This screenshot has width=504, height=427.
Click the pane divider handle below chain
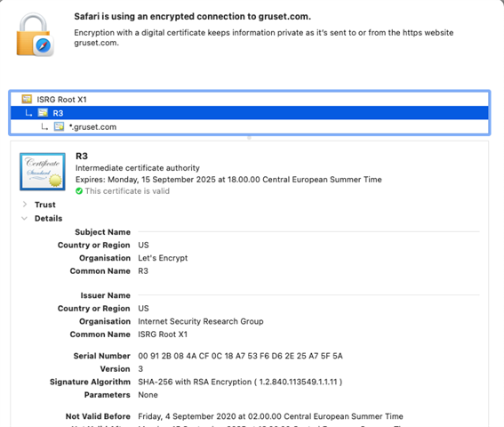coord(249,138)
